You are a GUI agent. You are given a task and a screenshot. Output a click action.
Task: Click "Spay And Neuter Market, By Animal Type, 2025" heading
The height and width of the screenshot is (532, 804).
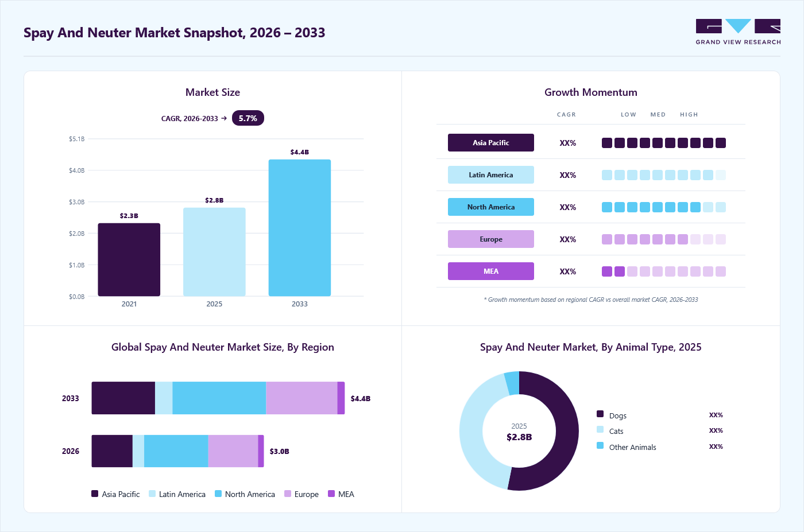[591, 347]
